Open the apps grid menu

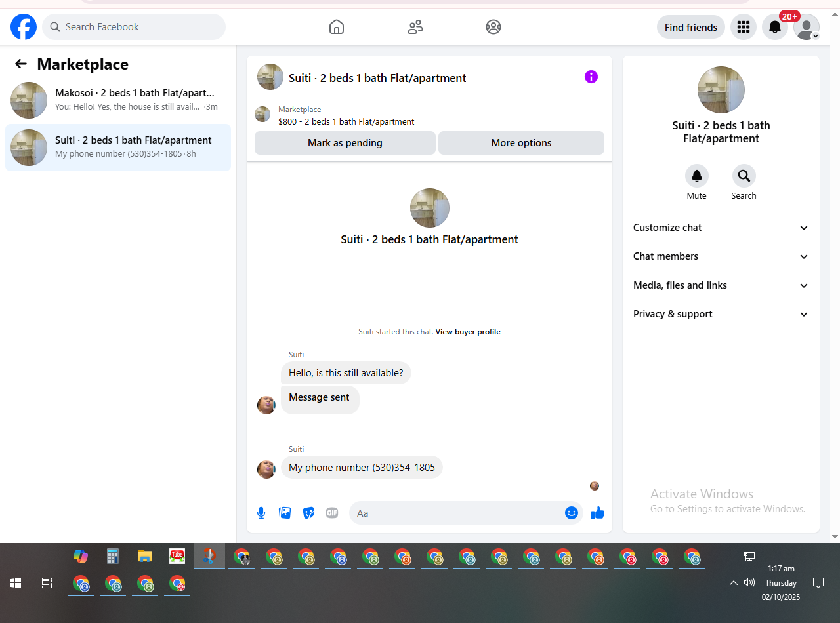pos(744,27)
